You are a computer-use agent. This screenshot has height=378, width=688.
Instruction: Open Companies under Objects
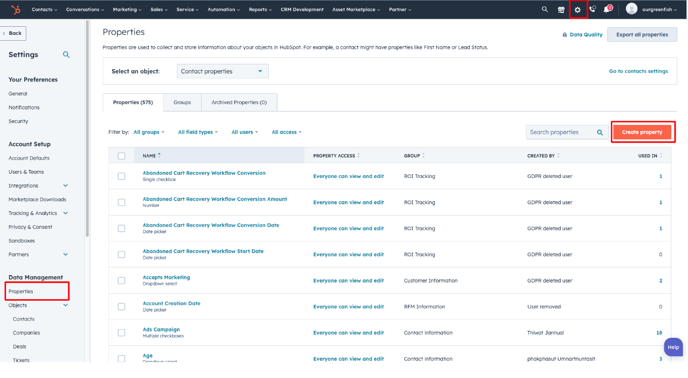26,333
